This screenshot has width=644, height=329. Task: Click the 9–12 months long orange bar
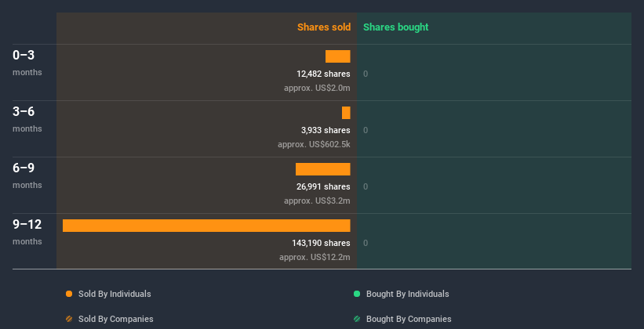point(206,226)
